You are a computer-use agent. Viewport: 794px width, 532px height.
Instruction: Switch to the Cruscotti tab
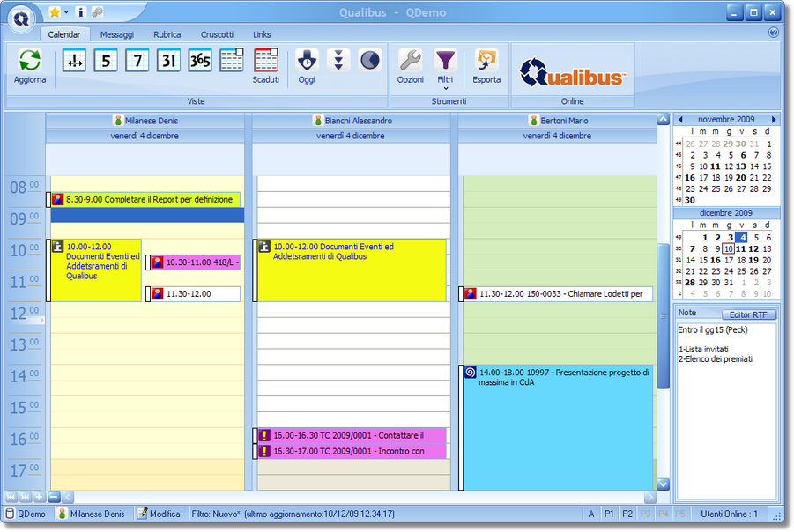click(x=217, y=34)
